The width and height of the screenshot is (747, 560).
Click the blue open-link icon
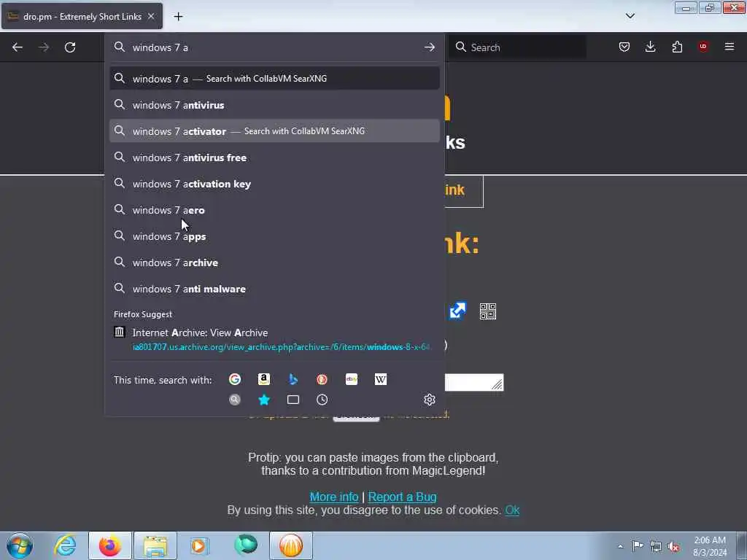coord(457,311)
